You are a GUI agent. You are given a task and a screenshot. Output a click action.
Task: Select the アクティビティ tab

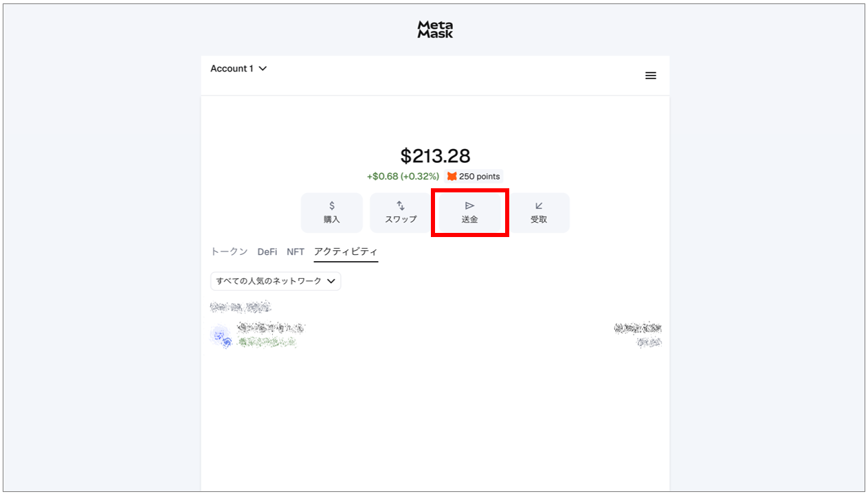coord(346,251)
